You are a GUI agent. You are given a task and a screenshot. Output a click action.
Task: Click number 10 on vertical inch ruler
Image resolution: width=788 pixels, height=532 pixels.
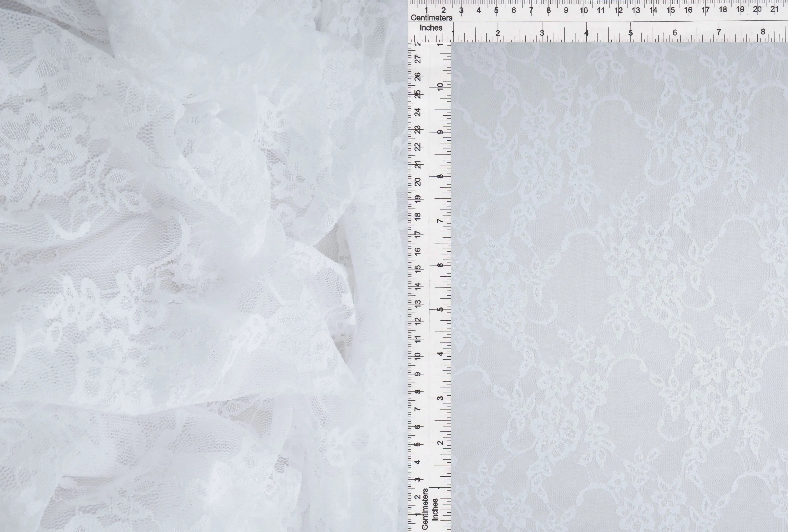(x=440, y=87)
